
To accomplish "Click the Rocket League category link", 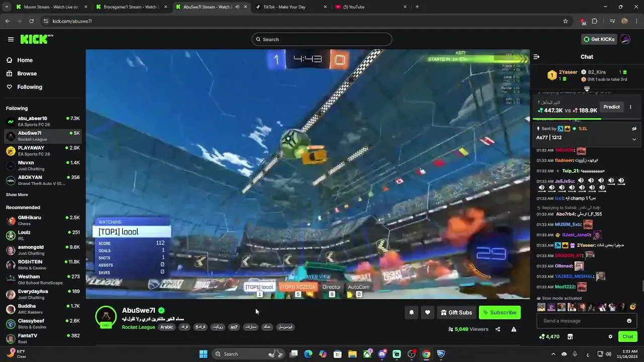I will coord(138,327).
